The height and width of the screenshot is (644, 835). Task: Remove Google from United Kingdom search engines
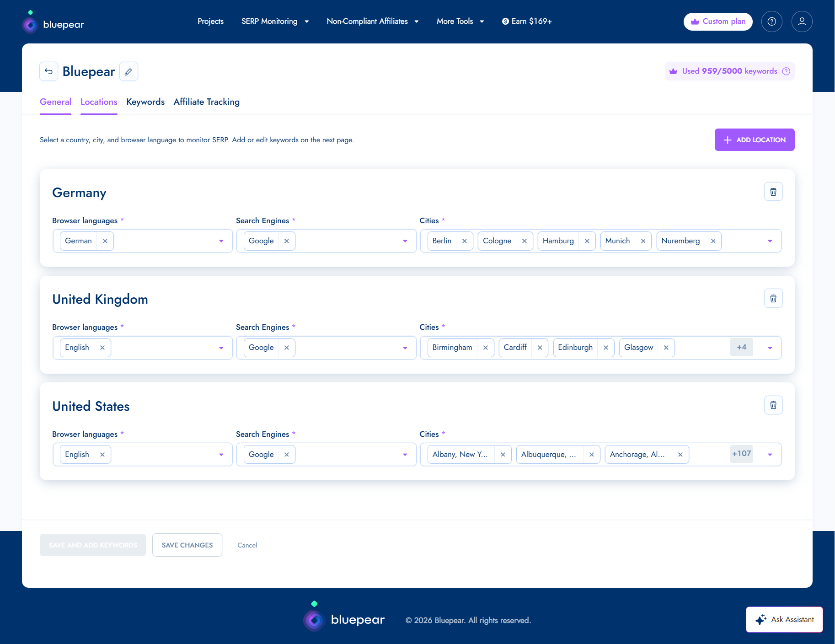click(287, 348)
